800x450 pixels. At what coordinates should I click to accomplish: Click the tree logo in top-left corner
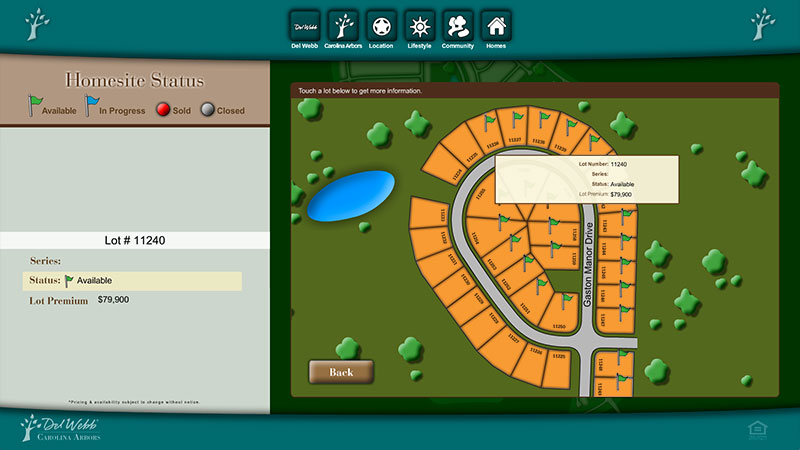coord(38,25)
